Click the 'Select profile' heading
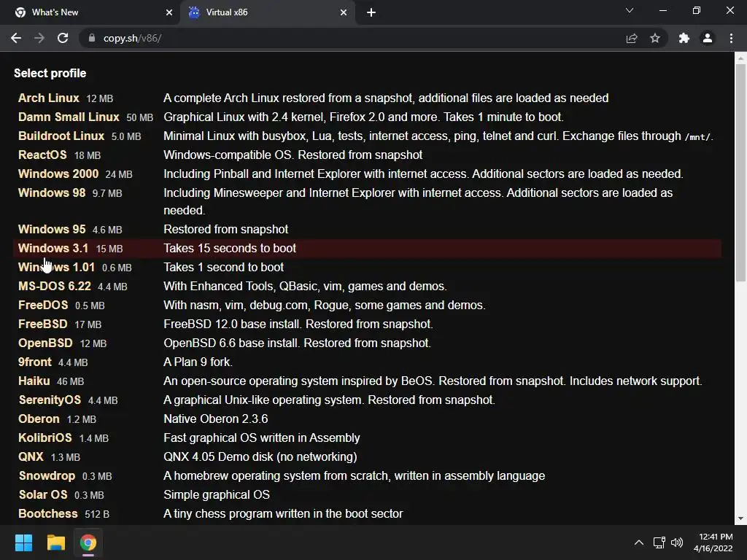Image resolution: width=747 pixels, height=560 pixels. (x=50, y=74)
